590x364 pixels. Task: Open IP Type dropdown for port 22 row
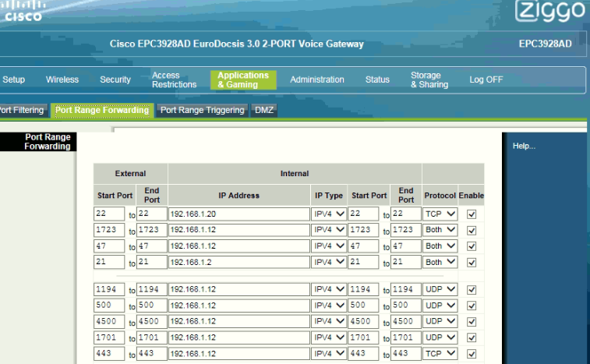[x=329, y=214]
